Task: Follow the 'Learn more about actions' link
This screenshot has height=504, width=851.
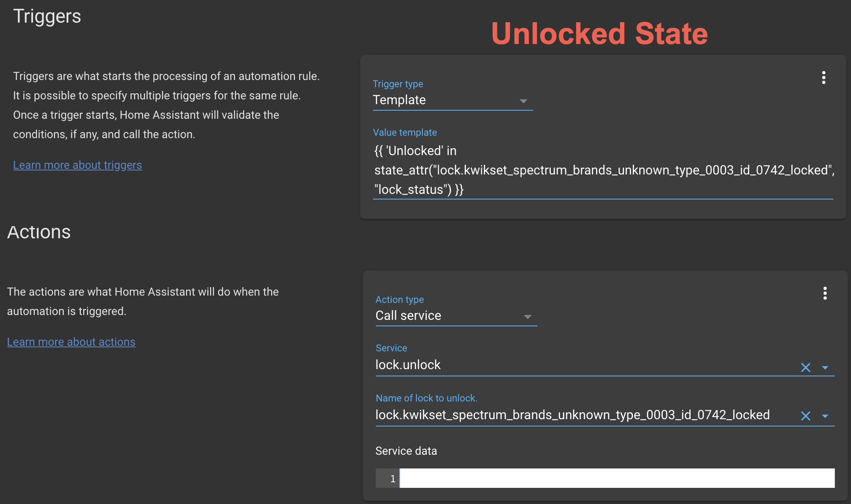Action: click(x=71, y=342)
